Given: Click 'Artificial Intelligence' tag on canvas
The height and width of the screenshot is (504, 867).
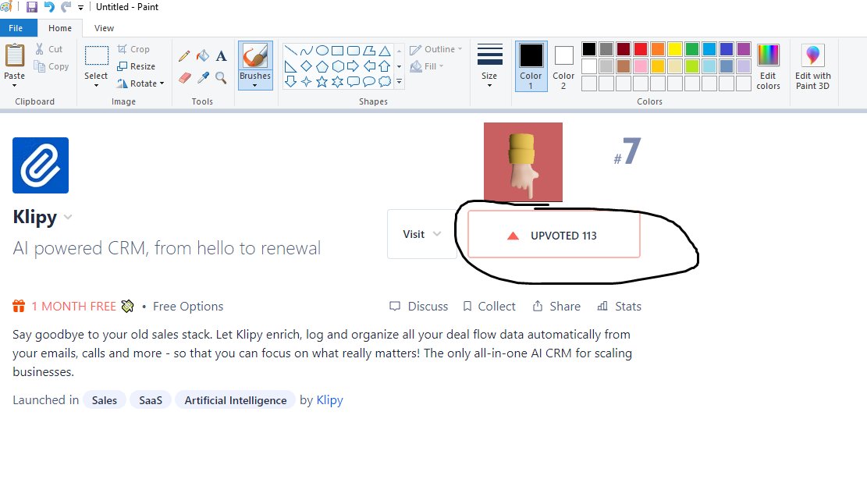Looking at the screenshot, I should point(236,400).
